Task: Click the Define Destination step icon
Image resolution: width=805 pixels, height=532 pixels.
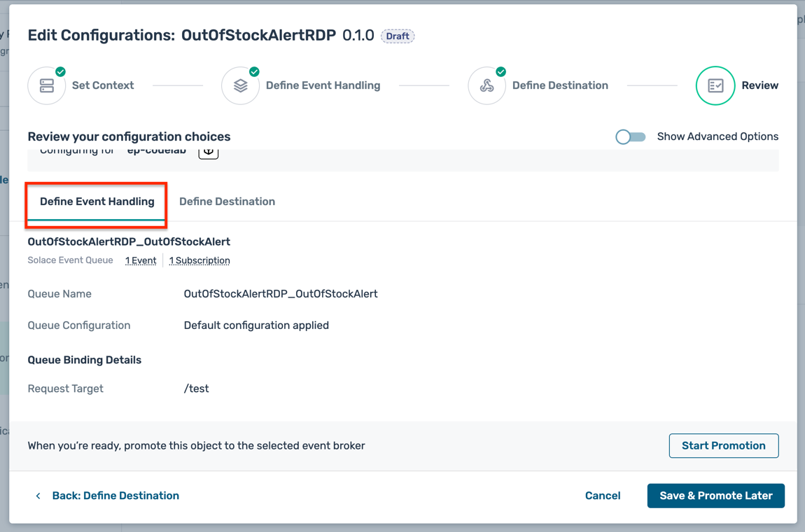Action: pos(487,85)
